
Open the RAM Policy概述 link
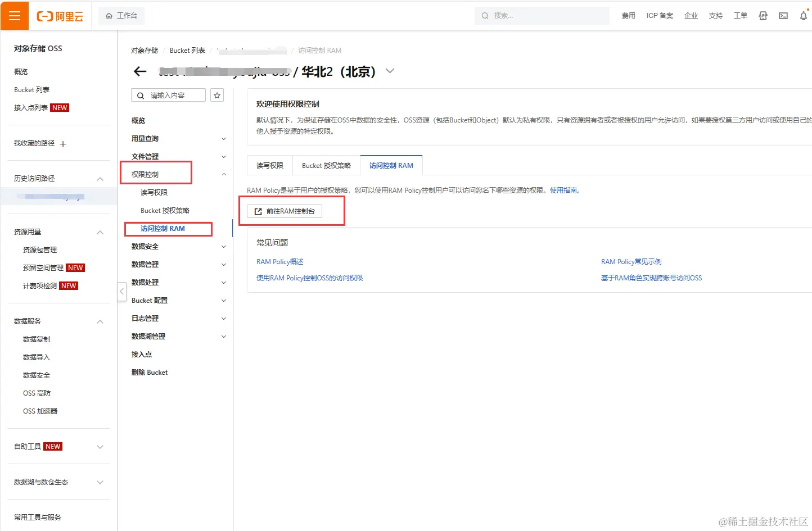coord(280,262)
